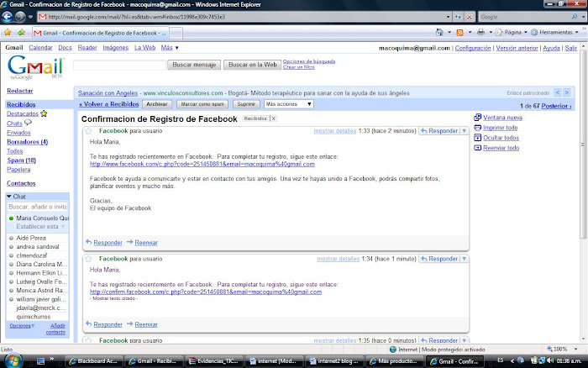Open dropdown arrow beside second Responder button
588x368 pixels.
coord(465,259)
